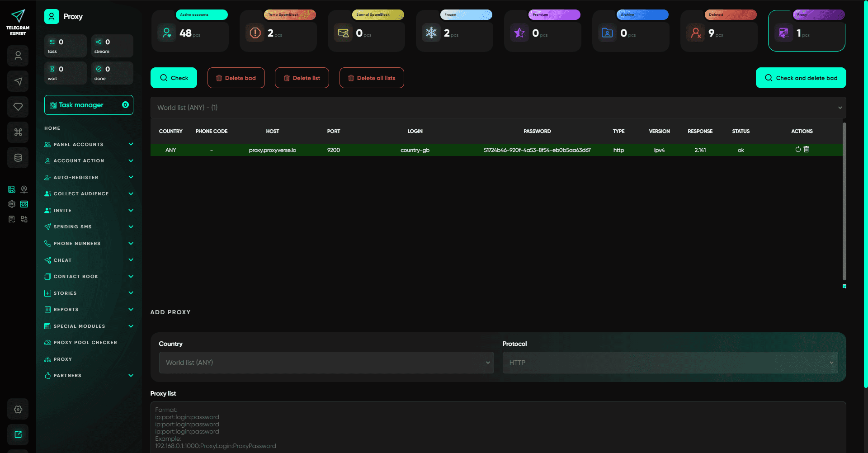
Task: Open the paper plane section in left rail
Action: [x=18, y=81]
